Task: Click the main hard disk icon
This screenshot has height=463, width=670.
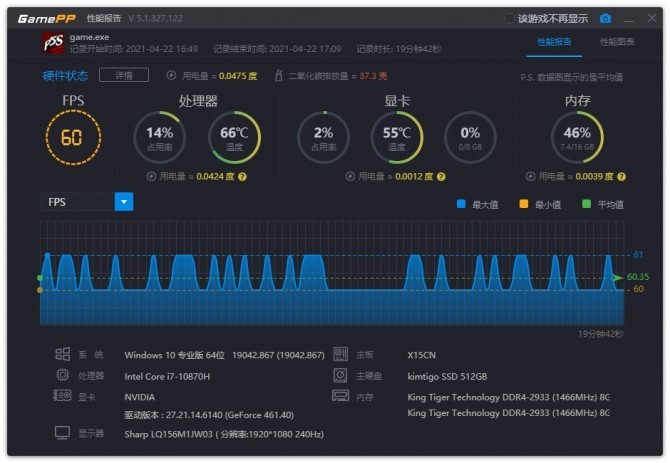Action: pos(341,375)
